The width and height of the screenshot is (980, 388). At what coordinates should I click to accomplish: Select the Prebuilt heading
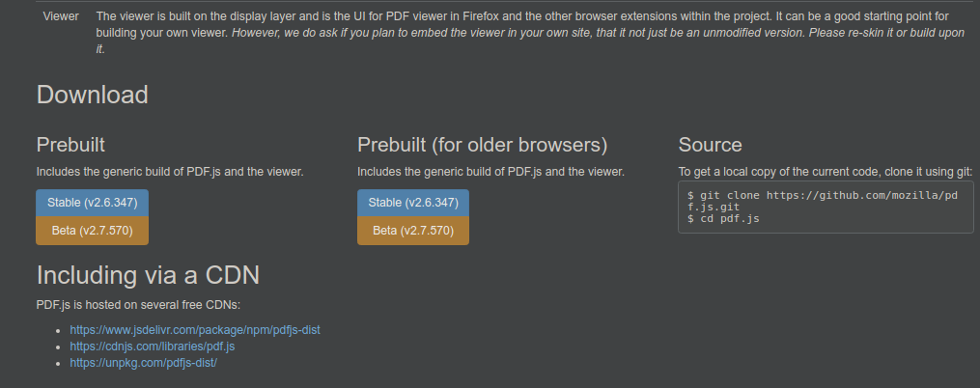click(70, 145)
